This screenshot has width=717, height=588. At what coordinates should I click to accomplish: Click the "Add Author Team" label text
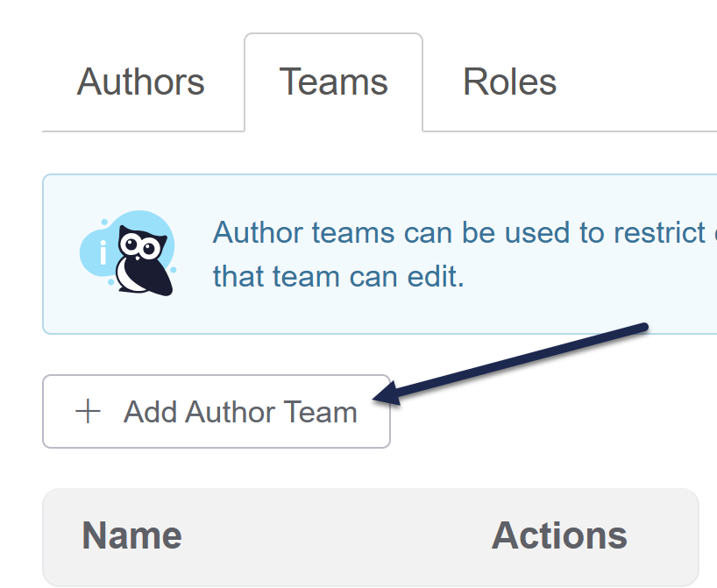(240, 412)
